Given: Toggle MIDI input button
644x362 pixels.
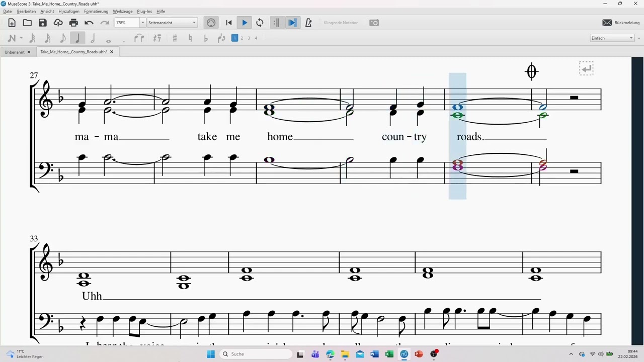Looking at the screenshot, I should point(211,23).
